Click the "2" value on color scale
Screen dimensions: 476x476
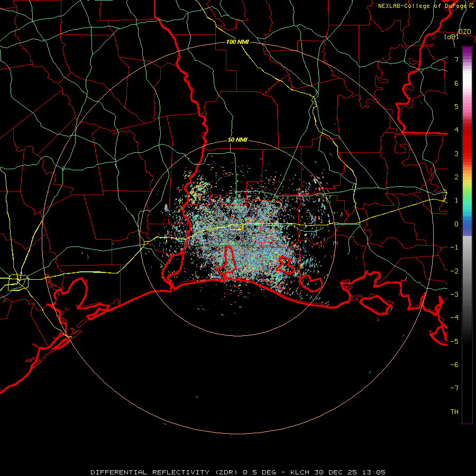click(x=456, y=177)
